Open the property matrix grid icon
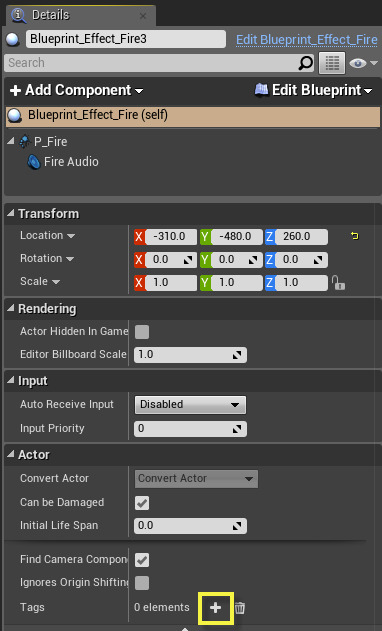 (x=332, y=63)
